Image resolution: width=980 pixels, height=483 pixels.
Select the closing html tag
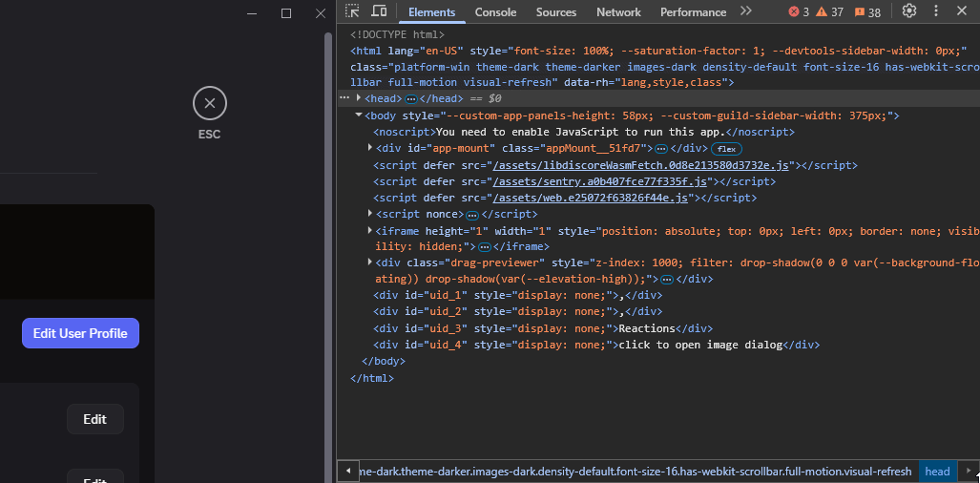pyautogui.click(x=372, y=377)
